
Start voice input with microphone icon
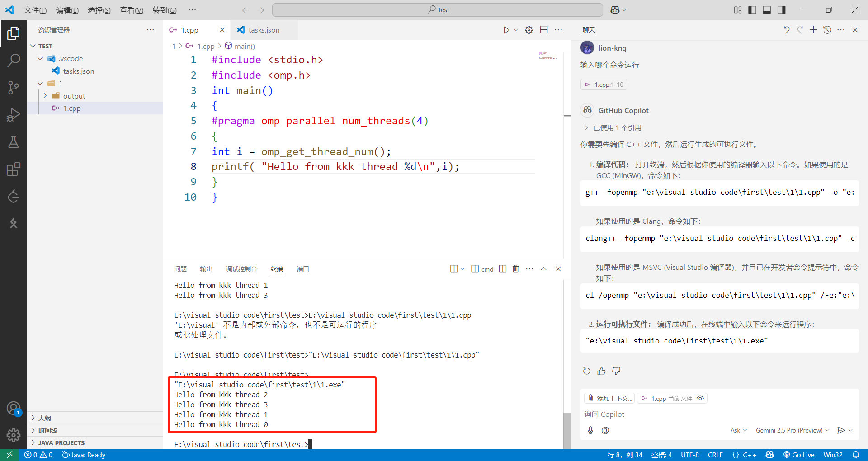[x=590, y=430]
